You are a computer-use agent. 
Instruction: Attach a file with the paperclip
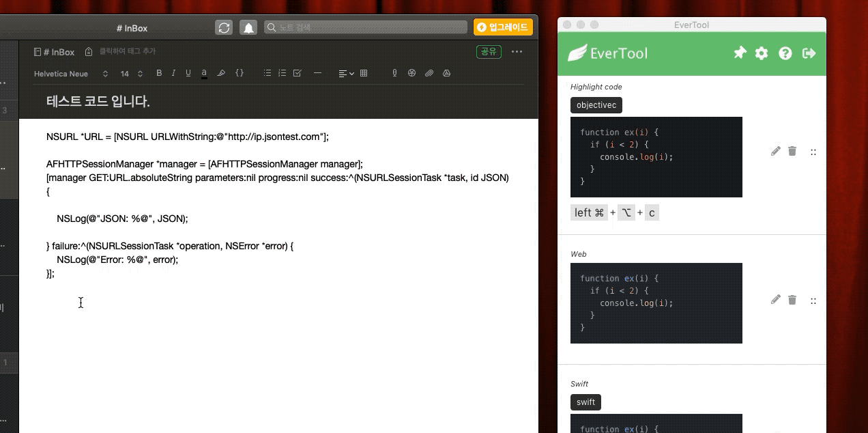(429, 73)
